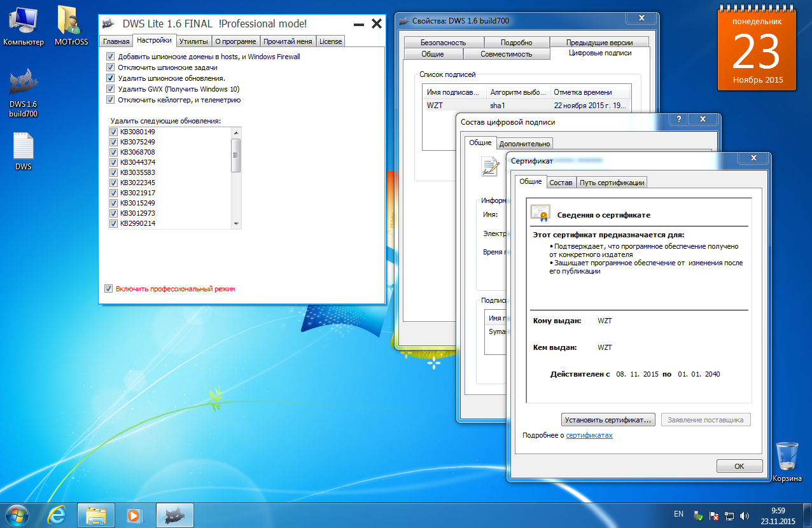Viewport: 812px width, 528px height.
Task: Click the certificate seal icon in Сертификат
Action: 540,214
